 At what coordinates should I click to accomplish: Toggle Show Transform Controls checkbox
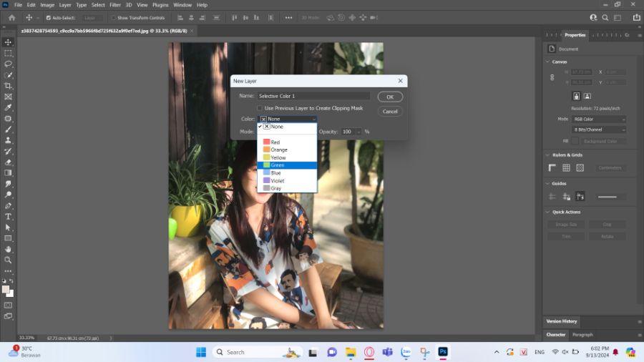(x=114, y=18)
